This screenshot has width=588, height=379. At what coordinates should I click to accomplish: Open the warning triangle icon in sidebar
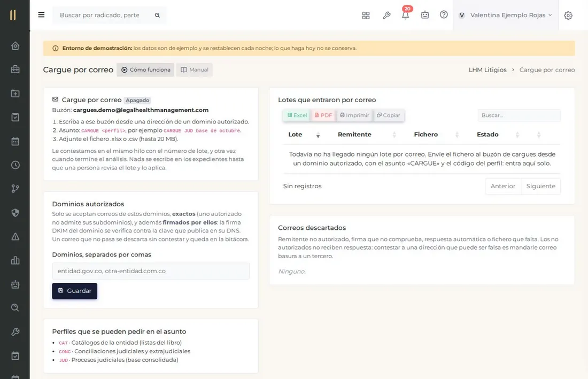click(15, 237)
